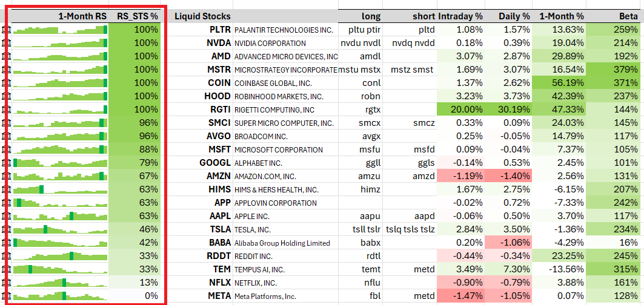Select the RS_STS % column header
The height and width of the screenshot is (305, 644).
(137, 16)
